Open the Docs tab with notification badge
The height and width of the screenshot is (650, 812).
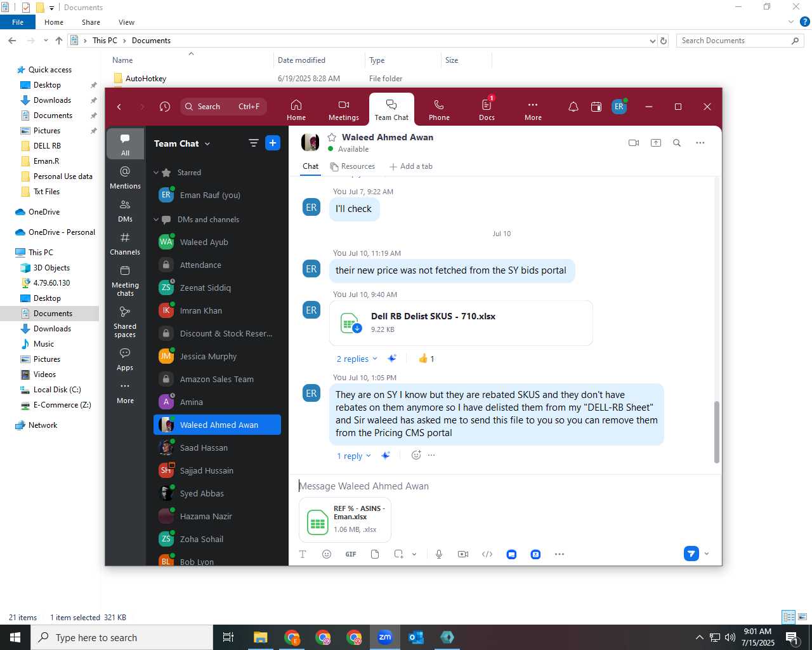[x=487, y=110]
